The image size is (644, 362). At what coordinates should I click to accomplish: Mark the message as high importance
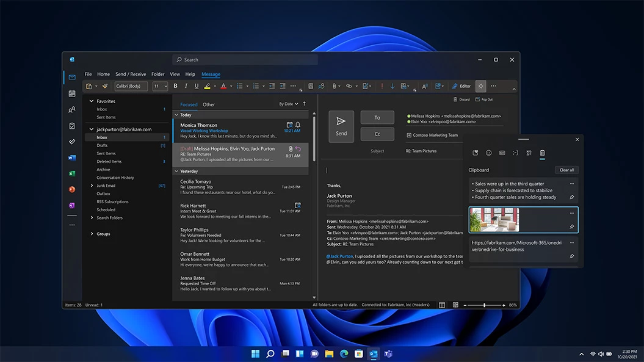point(383,85)
